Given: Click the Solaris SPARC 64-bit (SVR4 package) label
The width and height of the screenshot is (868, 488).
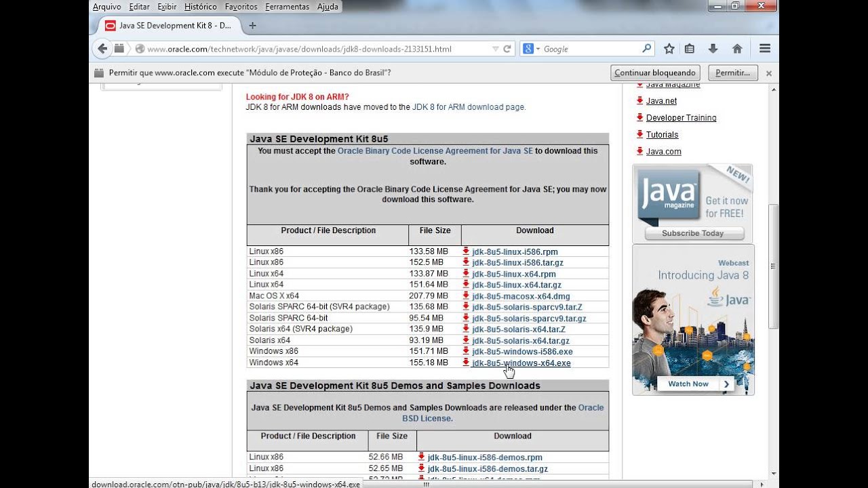Looking at the screenshot, I should point(319,307).
